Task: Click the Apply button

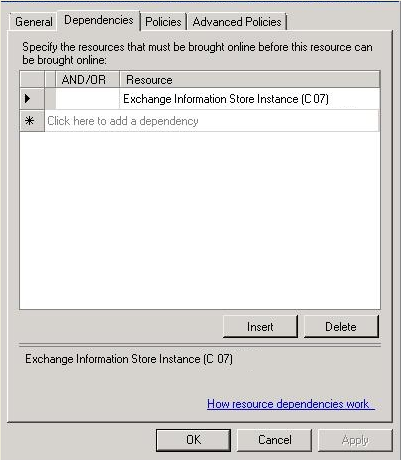Action: point(355,441)
